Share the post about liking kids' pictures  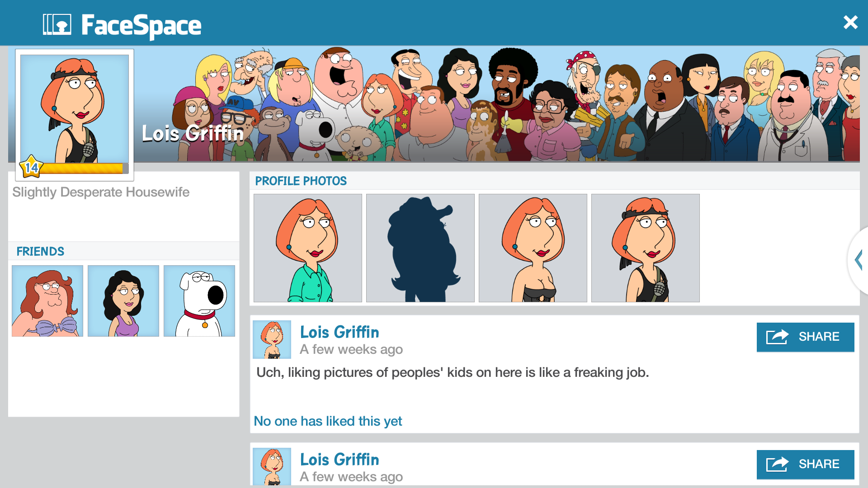[806, 337]
